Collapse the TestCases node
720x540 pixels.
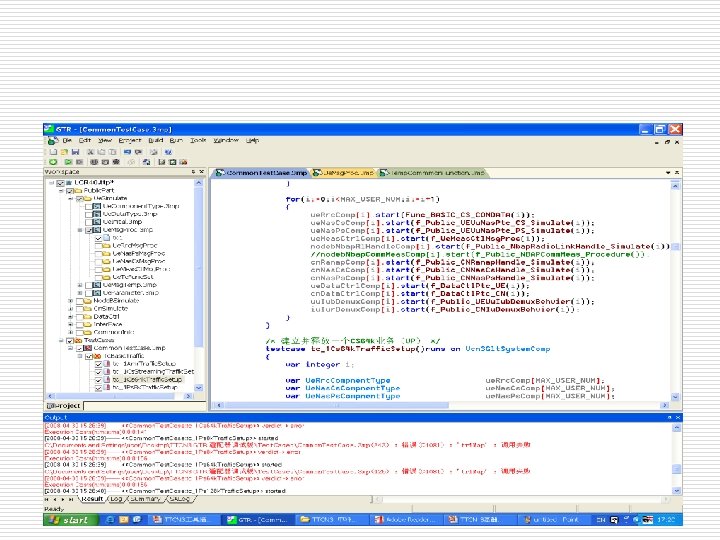pyautogui.click(x=61, y=340)
